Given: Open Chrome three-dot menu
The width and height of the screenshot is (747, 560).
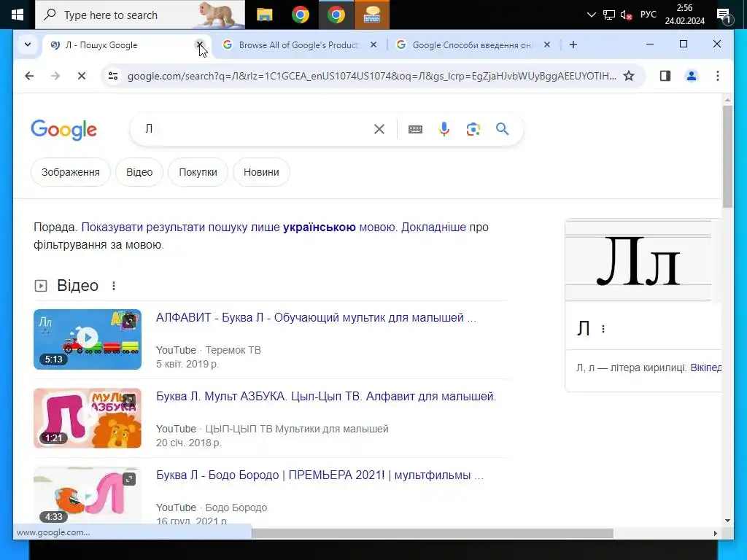Looking at the screenshot, I should (x=718, y=76).
